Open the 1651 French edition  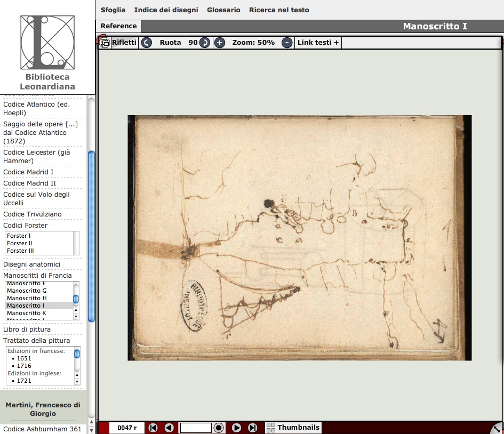pyautogui.click(x=24, y=358)
